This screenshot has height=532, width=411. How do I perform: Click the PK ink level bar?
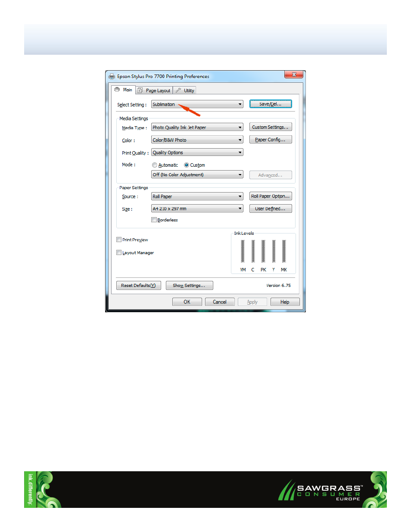[x=263, y=251]
